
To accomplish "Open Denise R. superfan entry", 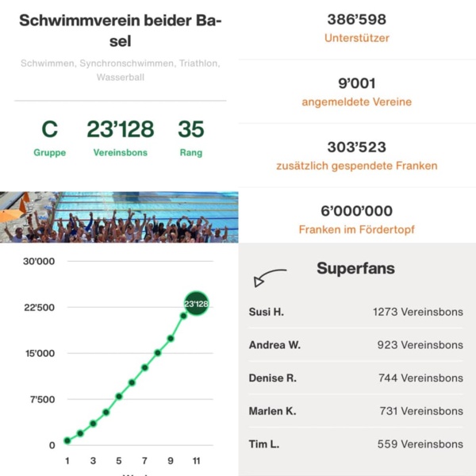I will [356, 378].
